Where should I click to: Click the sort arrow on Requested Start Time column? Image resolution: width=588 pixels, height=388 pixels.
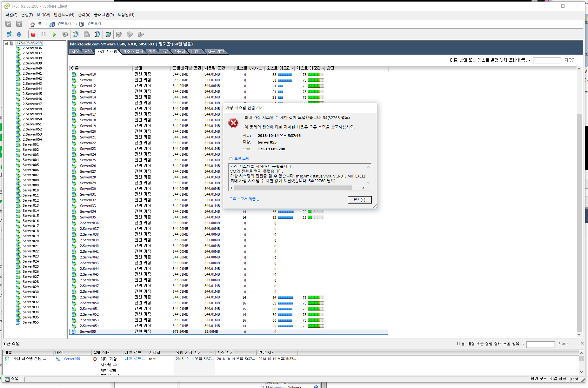click(x=211, y=353)
